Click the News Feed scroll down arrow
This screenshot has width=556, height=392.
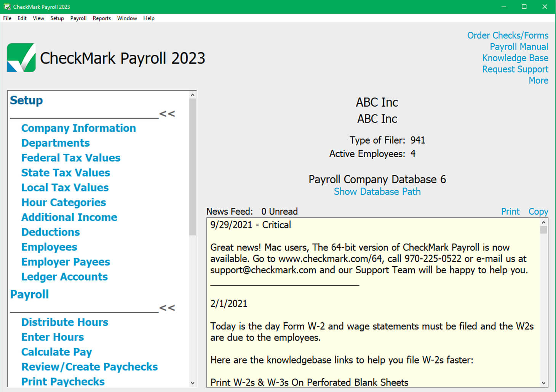tap(544, 383)
